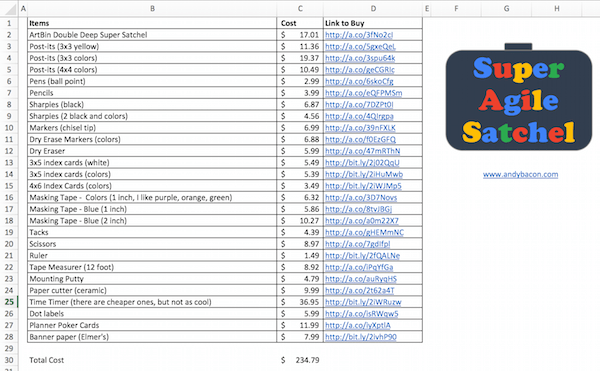The width and height of the screenshot is (600, 371).
Task: Open link for 3x5 index cards (white)
Action: click(x=362, y=163)
